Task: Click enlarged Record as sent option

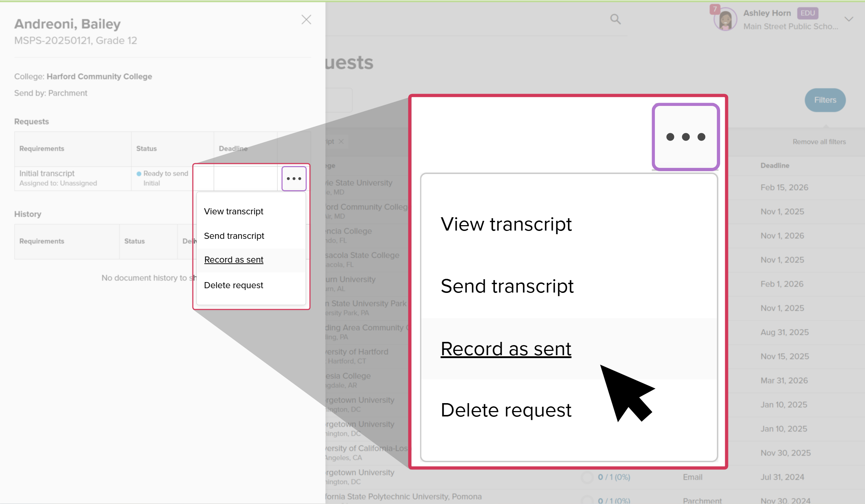Action: pyautogui.click(x=506, y=349)
